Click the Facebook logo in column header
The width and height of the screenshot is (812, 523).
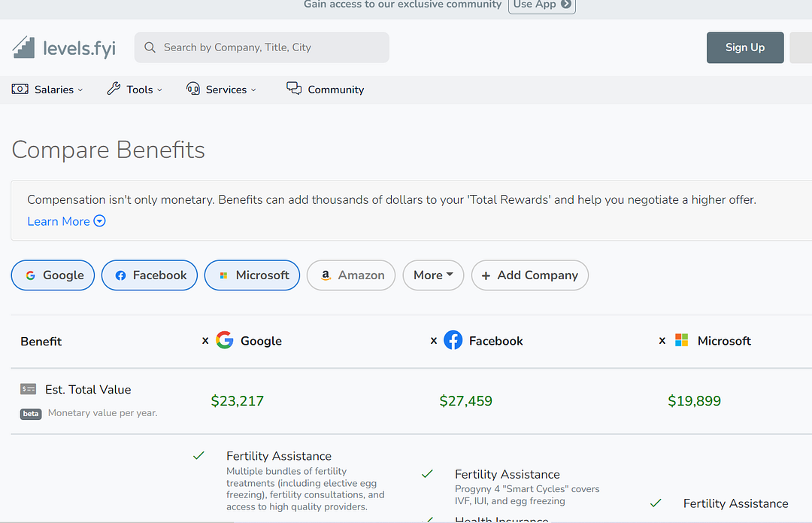[x=453, y=340]
